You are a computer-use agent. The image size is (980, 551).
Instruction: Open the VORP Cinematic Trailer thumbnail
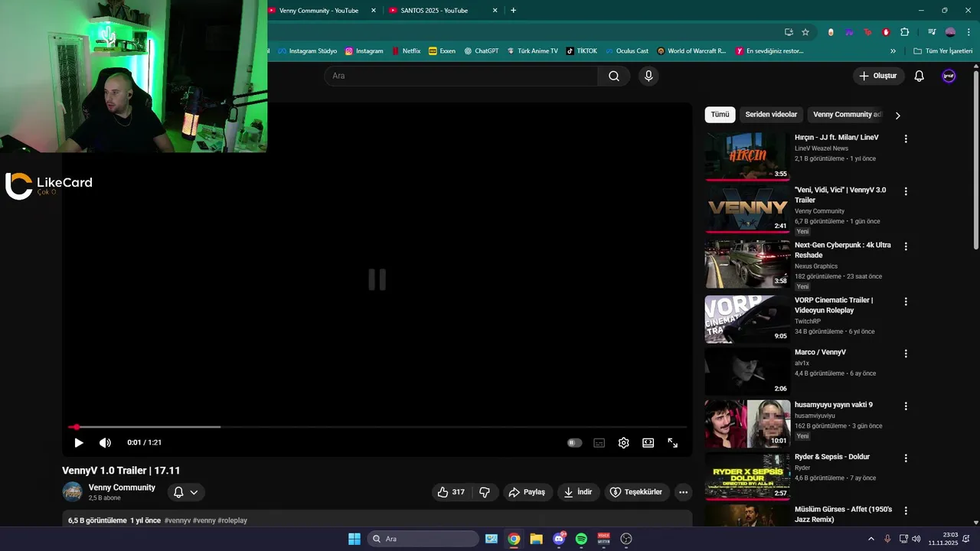(x=747, y=319)
